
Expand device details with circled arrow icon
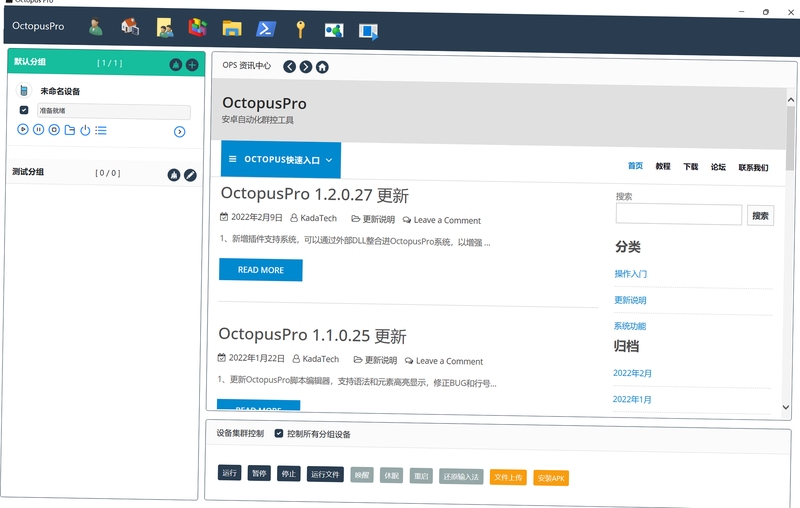[180, 132]
